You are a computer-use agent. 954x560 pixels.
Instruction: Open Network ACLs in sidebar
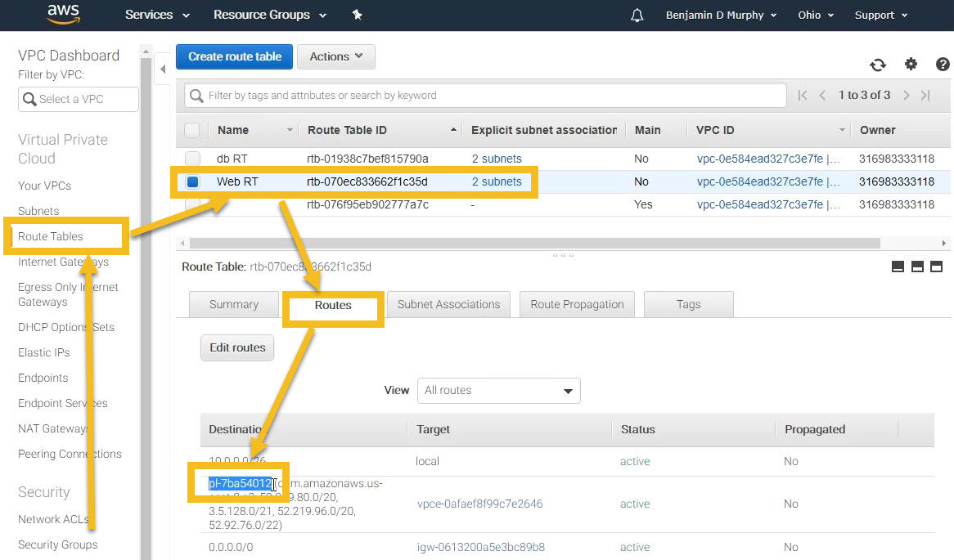click(x=53, y=519)
